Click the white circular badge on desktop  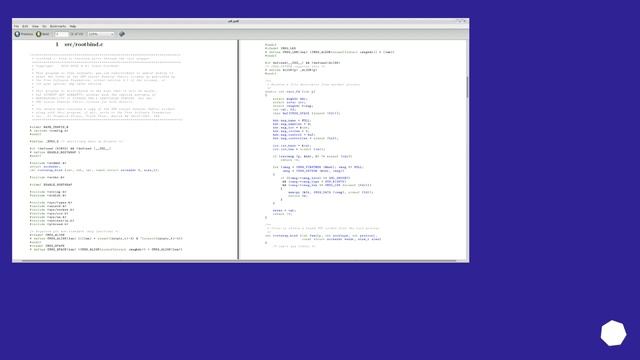[x=613, y=333]
